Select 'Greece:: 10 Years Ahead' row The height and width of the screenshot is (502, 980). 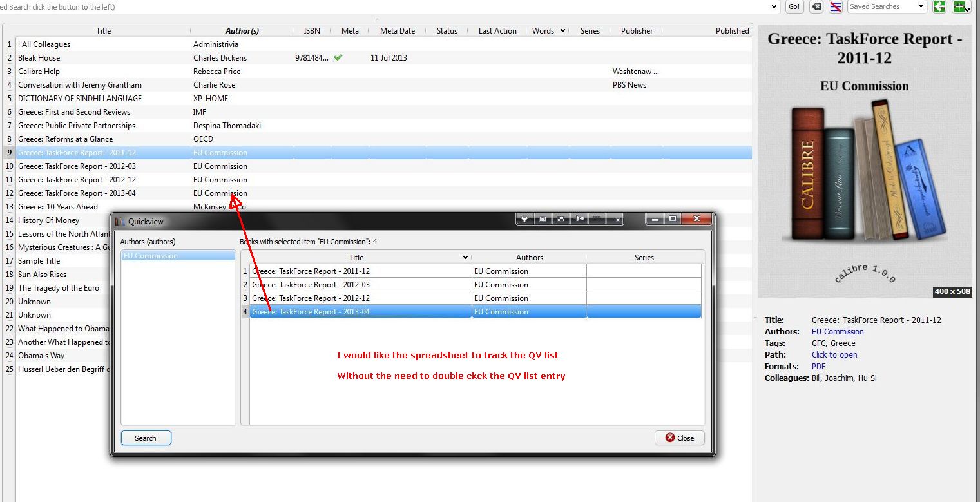click(384, 207)
